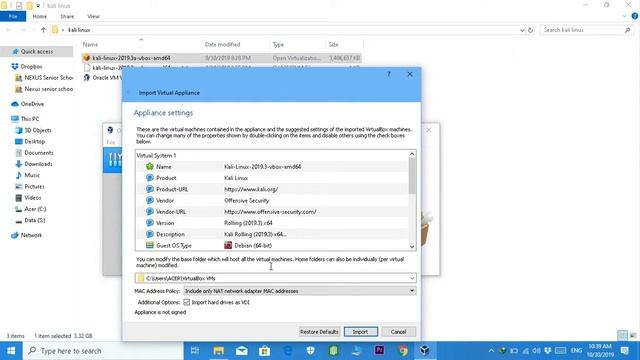Sort files by Name column

(90, 44)
